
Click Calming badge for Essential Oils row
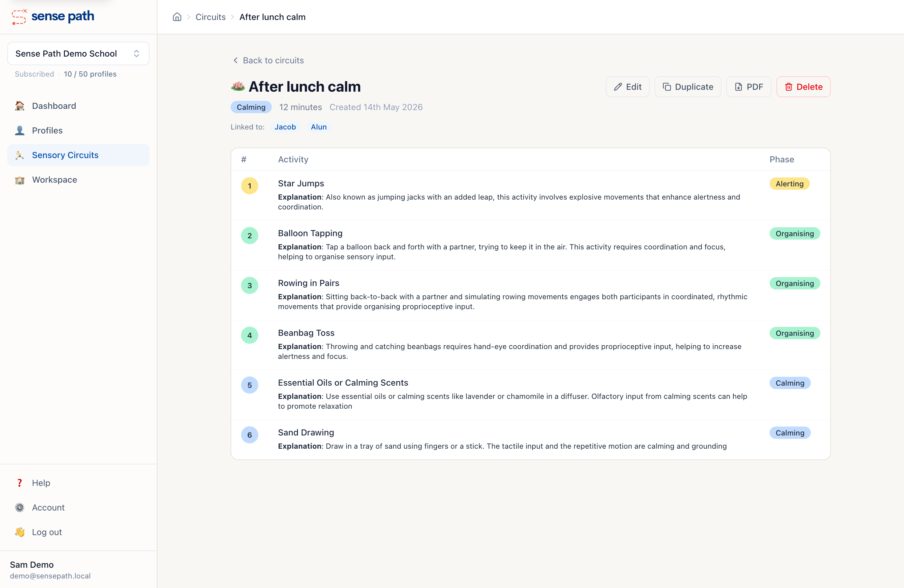click(790, 383)
